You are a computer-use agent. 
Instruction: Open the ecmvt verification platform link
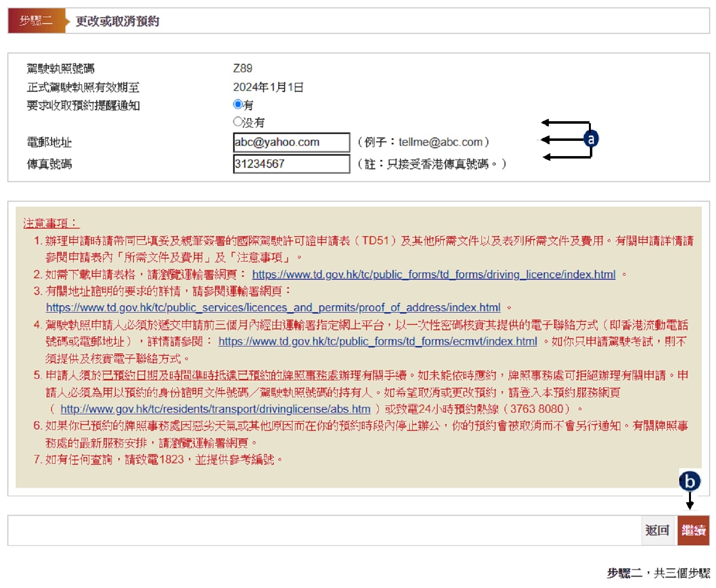click(x=377, y=342)
